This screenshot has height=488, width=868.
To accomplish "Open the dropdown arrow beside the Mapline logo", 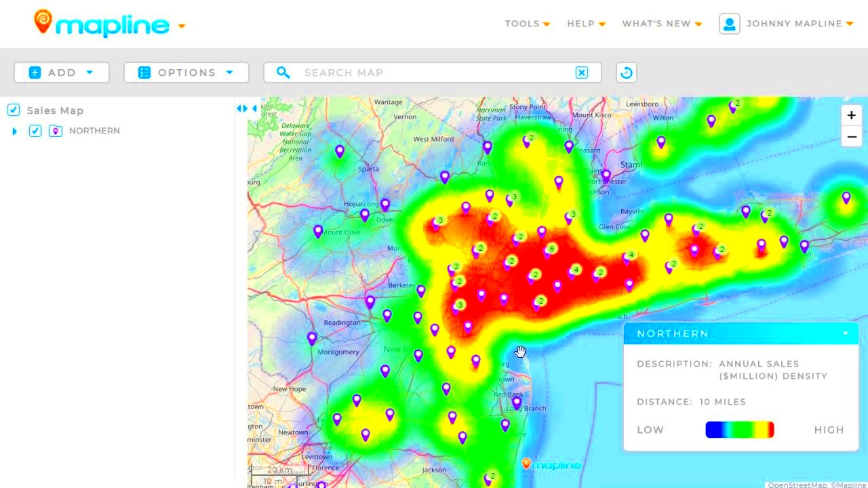I will coord(182,26).
